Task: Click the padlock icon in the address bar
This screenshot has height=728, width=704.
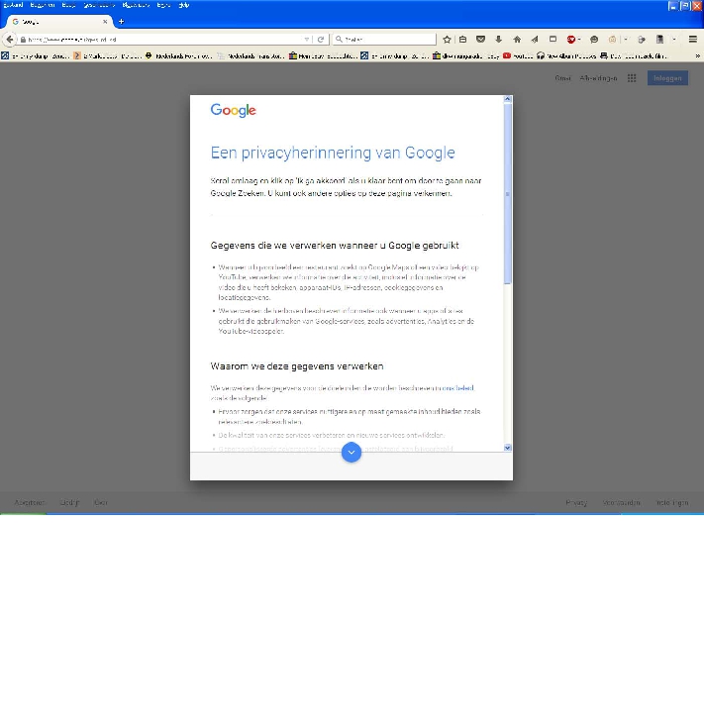Action: 23,40
